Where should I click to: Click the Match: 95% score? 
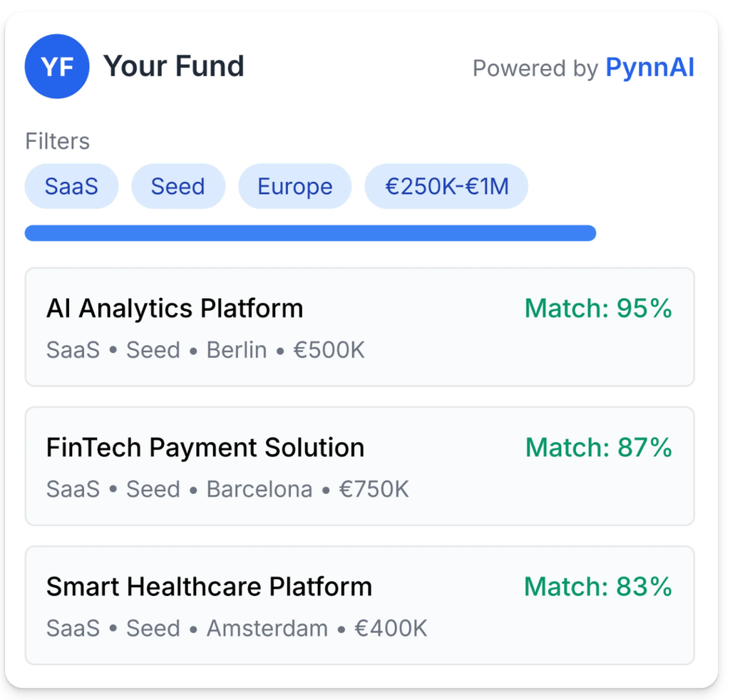point(598,309)
